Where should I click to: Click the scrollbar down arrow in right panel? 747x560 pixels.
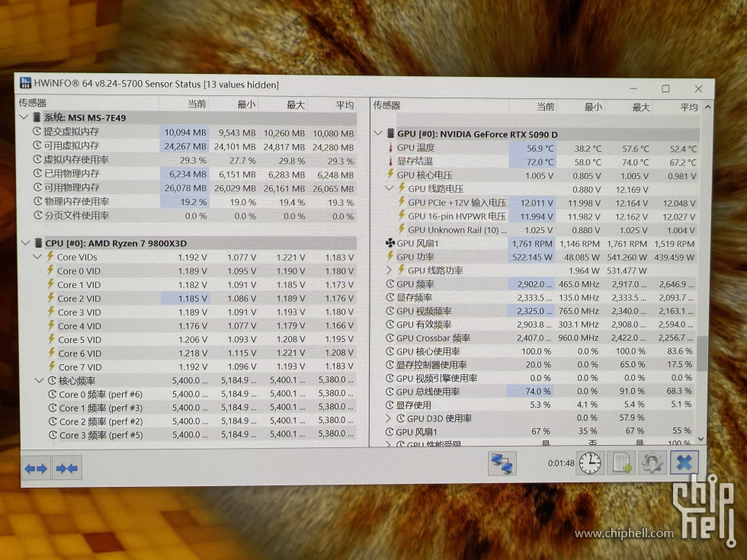click(701, 439)
